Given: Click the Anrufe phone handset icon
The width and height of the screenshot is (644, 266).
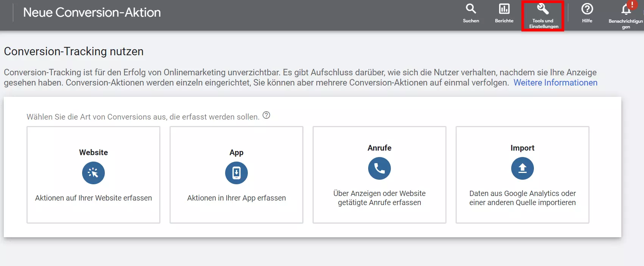Looking at the screenshot, I should (380, 168).
